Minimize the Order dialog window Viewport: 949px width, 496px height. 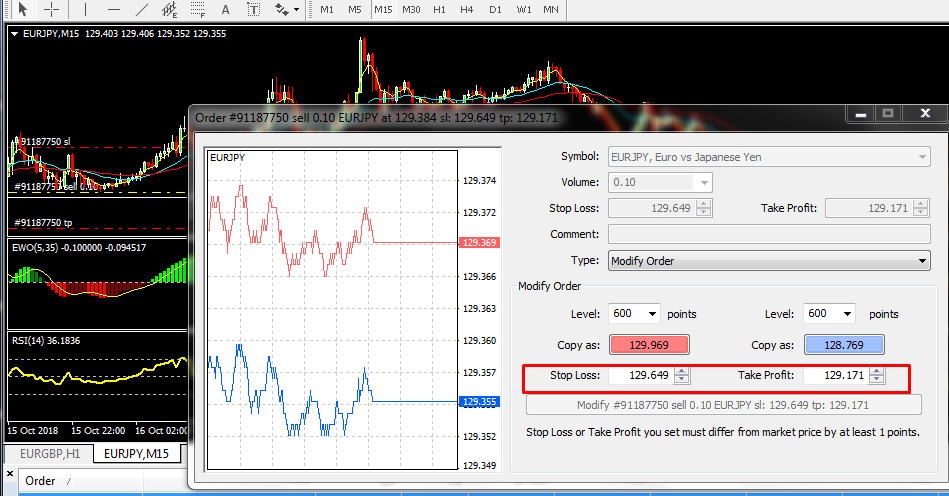(861, 113)
